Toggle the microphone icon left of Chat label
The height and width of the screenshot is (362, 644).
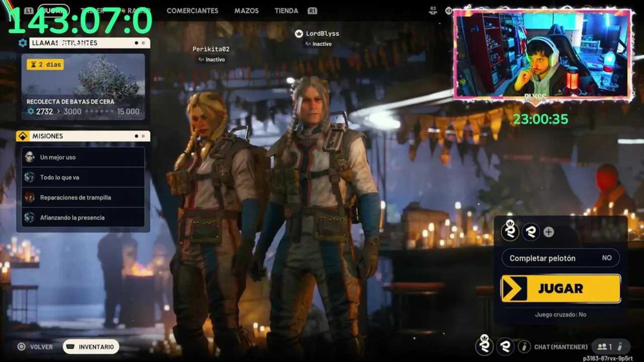524,346
